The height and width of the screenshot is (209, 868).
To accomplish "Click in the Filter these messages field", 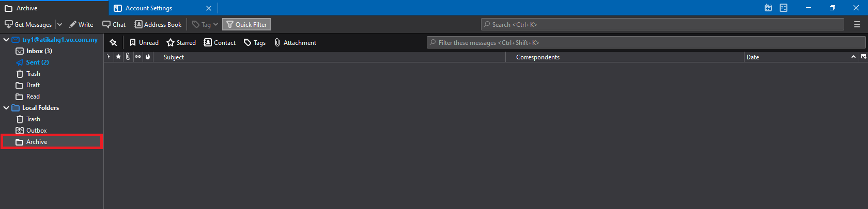I will click(x=646, y=42).
